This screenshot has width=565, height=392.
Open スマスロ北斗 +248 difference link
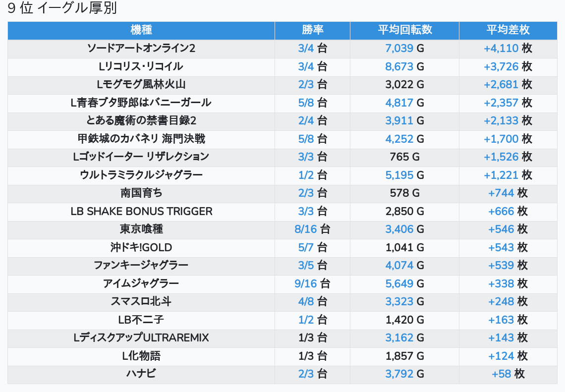click(x=501, y=302)
